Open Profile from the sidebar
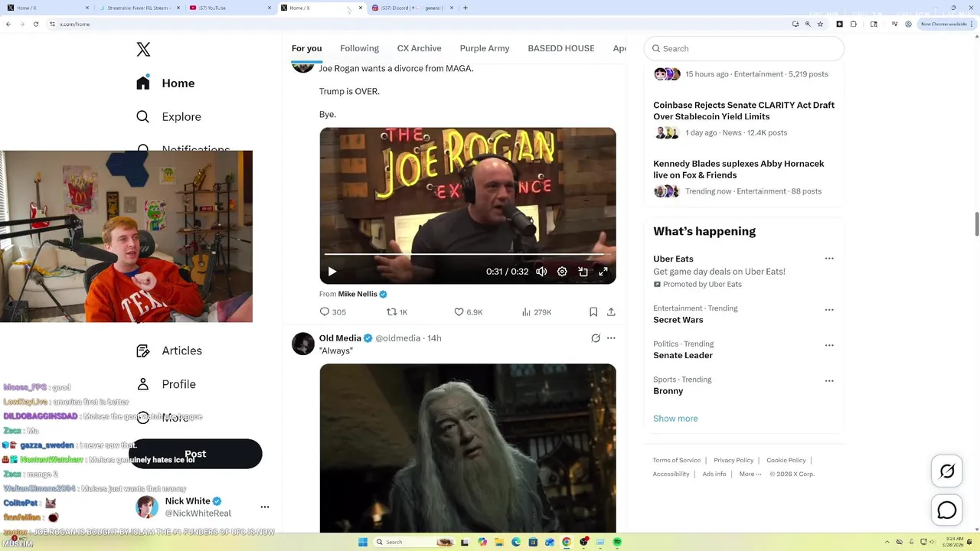This screenshot has width=980, height=551. click(166, 384)
